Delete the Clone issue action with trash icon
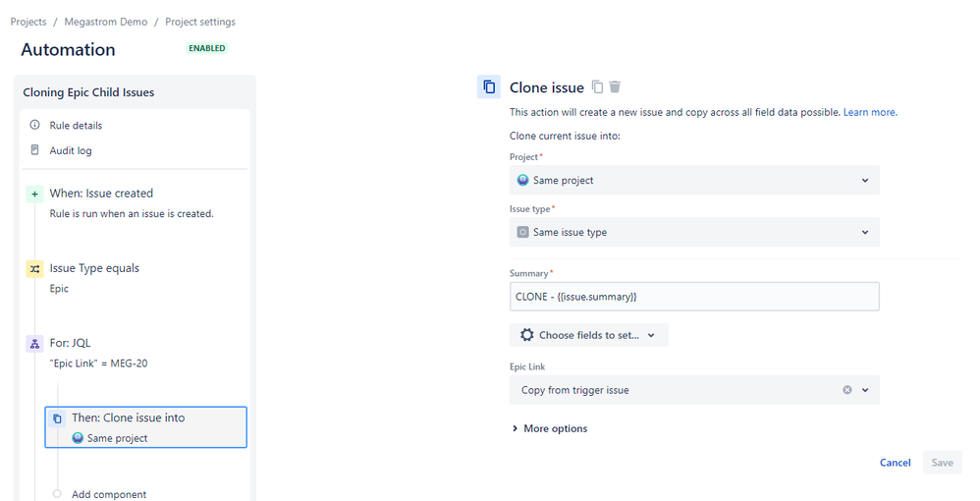This screenshot has width=980, height=501. pyautogui.click(x=615, y=87)
